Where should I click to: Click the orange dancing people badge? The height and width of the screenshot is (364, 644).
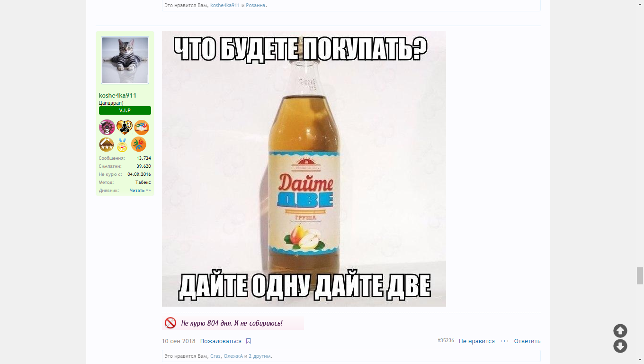click(139, 144)
